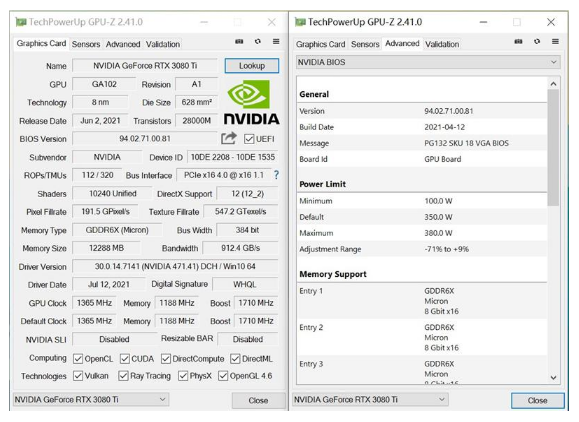This screenshot has width=579, height=422.
Task: Click the scroll down arrow in Advanced panel
Action: click(553, 378)
